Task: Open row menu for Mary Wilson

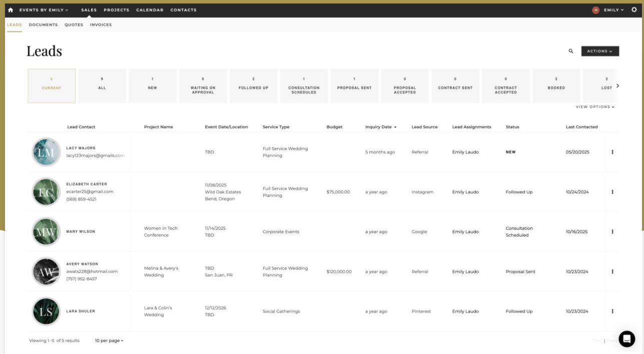Action: click(612, 232)
